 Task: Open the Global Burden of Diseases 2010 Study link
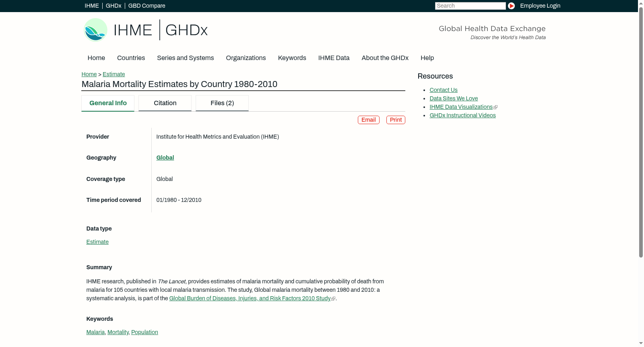(x=250, y=298)
